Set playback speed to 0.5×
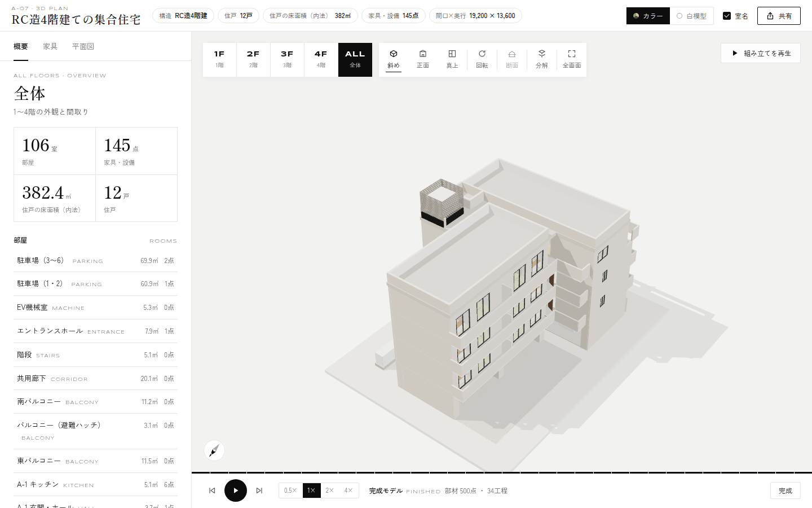This screenshot has height=508, width=812. [x=291, y=491]
